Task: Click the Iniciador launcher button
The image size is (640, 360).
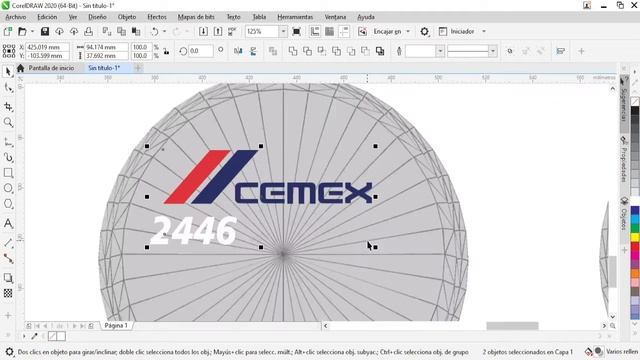Action: [x=457, y=31]
